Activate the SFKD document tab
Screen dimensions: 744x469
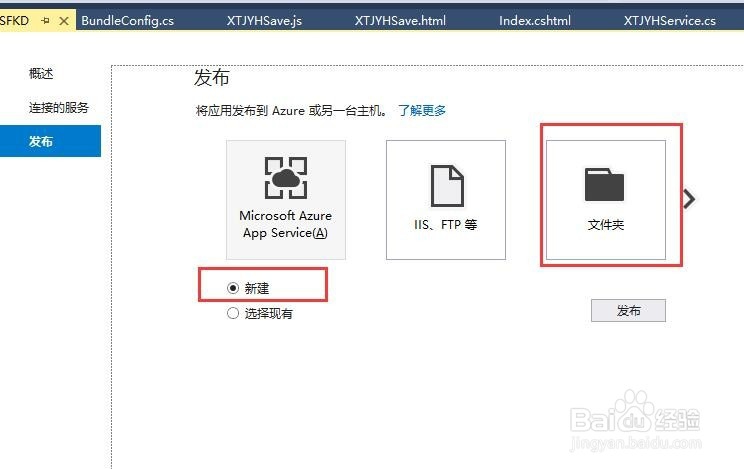pyautogui.click(x=15, y=21)
